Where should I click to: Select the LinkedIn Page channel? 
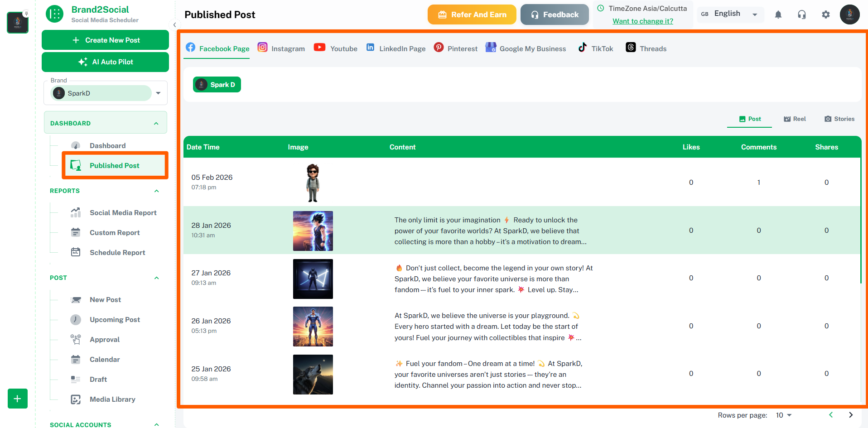pos(371,47)
